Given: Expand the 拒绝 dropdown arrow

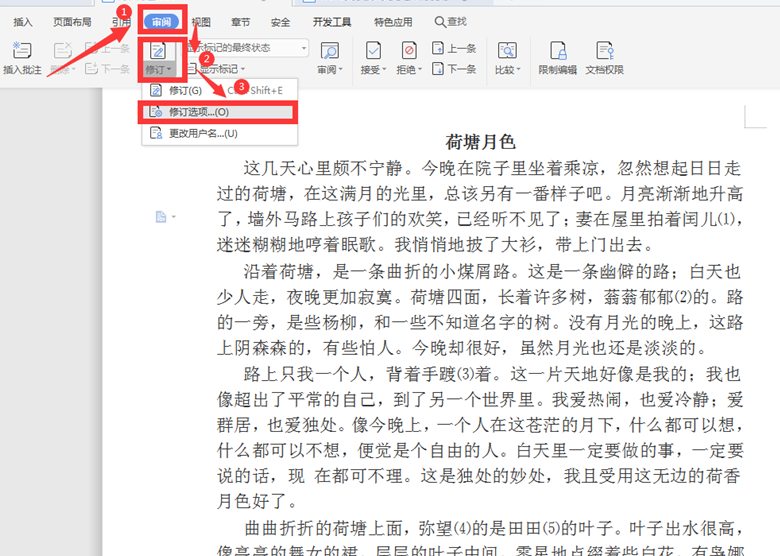Looking at the screenshot, I should click(420, 70).
